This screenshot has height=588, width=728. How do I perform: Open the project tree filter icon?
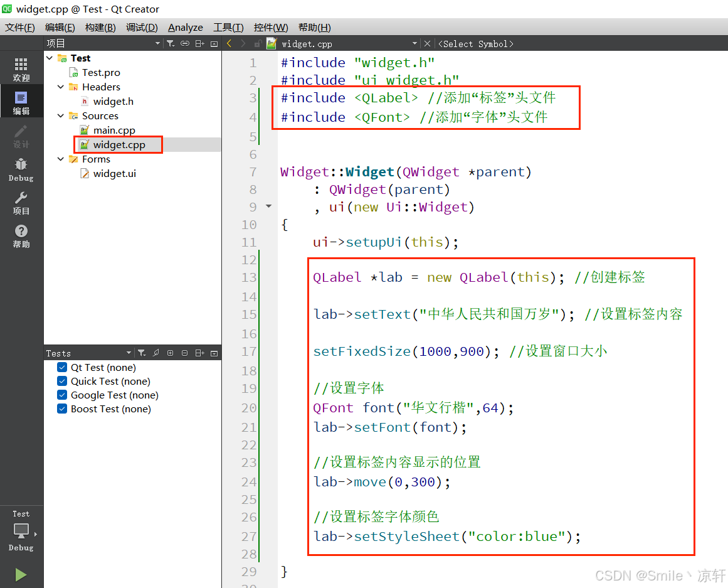[171, 44]
